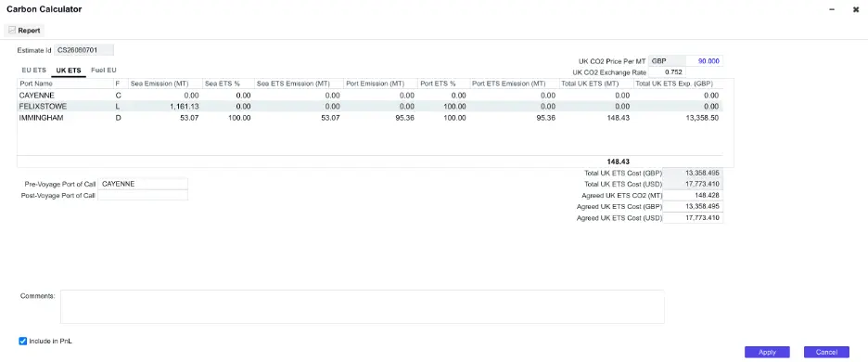Edit the UK CO2 Price value 90.000
This screenshot has height=362, width=868.
[704, 61]
